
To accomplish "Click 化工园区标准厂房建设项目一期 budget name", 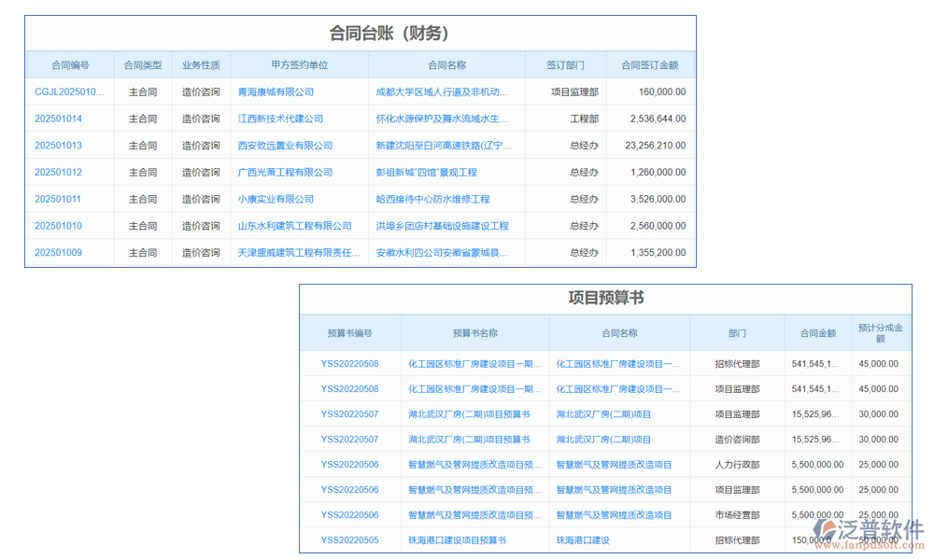I will [x=474, y=364].
